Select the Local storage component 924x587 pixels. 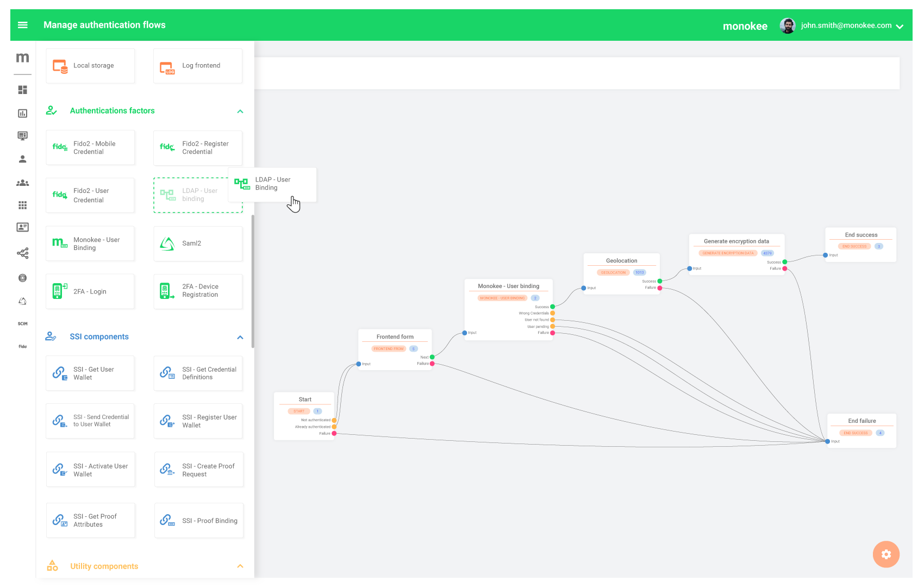(x=90, y=66)
